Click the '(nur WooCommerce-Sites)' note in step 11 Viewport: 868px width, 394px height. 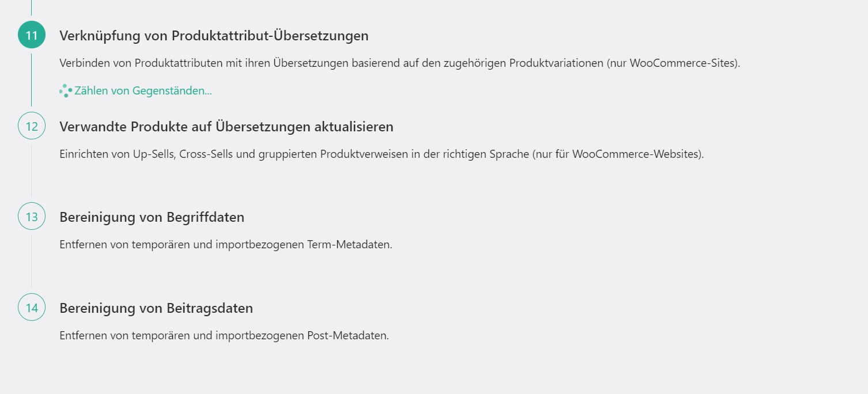click(x=673, y=63)
